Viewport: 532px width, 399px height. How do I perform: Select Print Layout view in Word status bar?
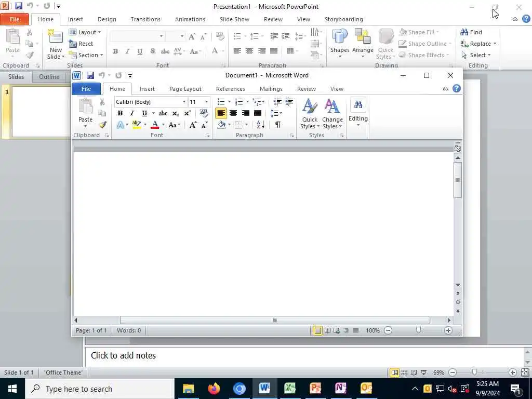[317, 330]
